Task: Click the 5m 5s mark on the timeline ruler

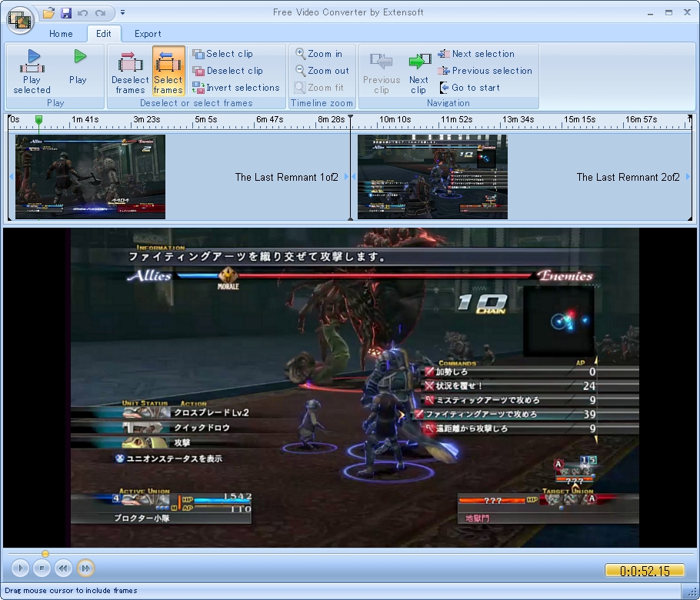Action: [x=206, y=119]
